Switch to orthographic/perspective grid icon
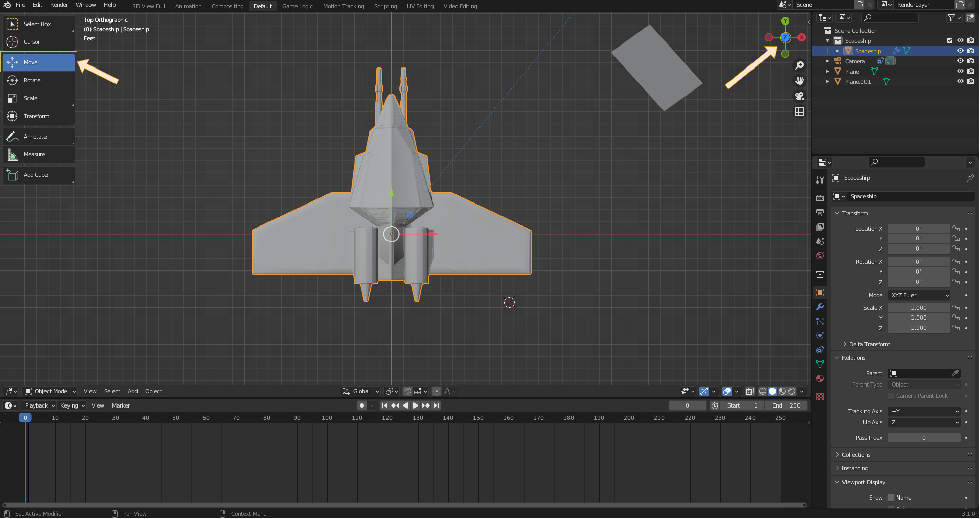The width and height of the screenshot is (980, 519). (x=800, y=111)
